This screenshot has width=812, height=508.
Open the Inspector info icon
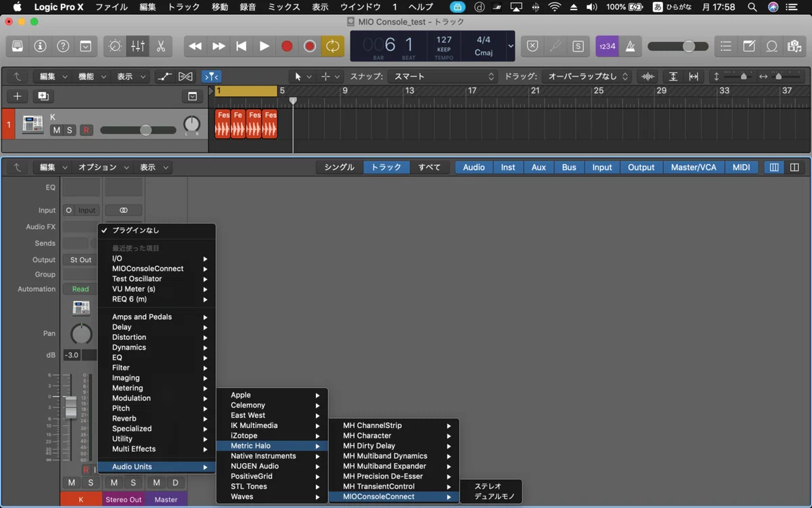(40, 46)
